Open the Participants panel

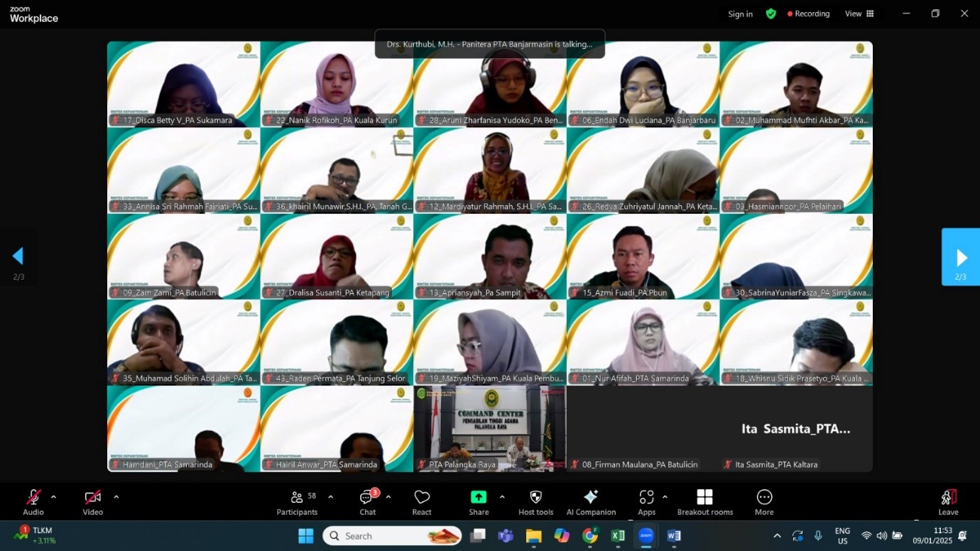coord(297,502)
